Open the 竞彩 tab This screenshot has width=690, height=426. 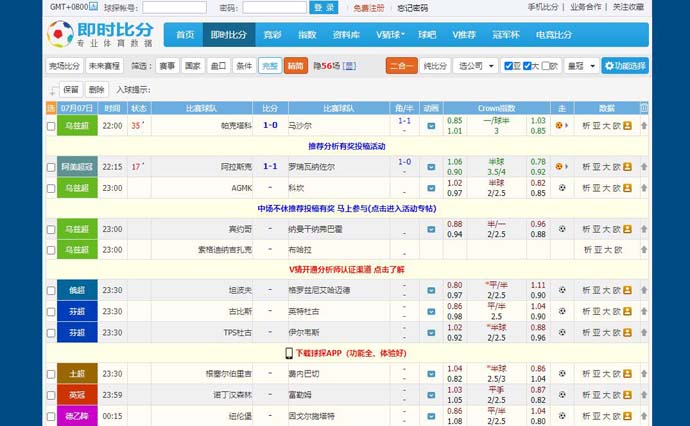click(x=272, y=35)
